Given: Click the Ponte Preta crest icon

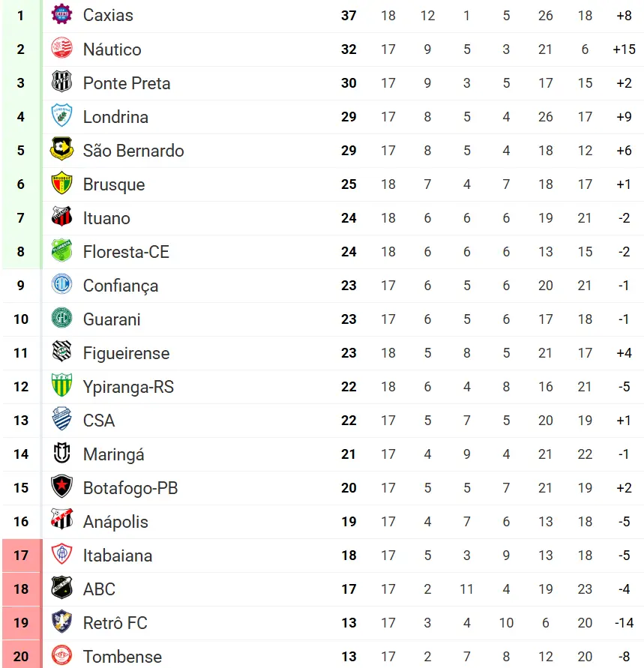Looking at the screenshot, I should 61,82.
